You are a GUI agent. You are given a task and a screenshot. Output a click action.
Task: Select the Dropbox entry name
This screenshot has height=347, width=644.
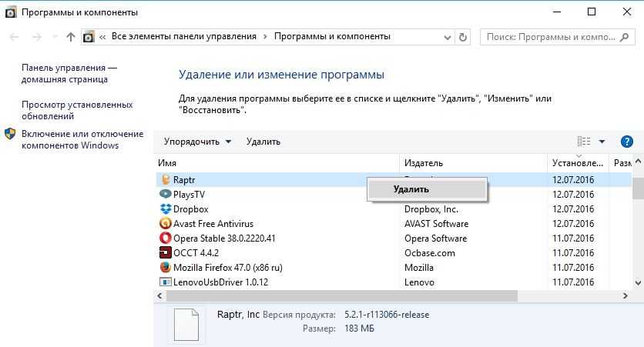click(x=190, y=209)
